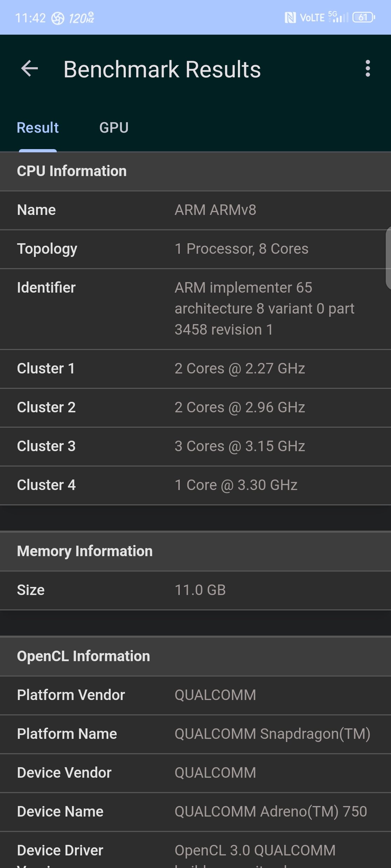391x868 pixels.
Task: Tap the scrollbar handle on right edge
Action: (388, 258)
